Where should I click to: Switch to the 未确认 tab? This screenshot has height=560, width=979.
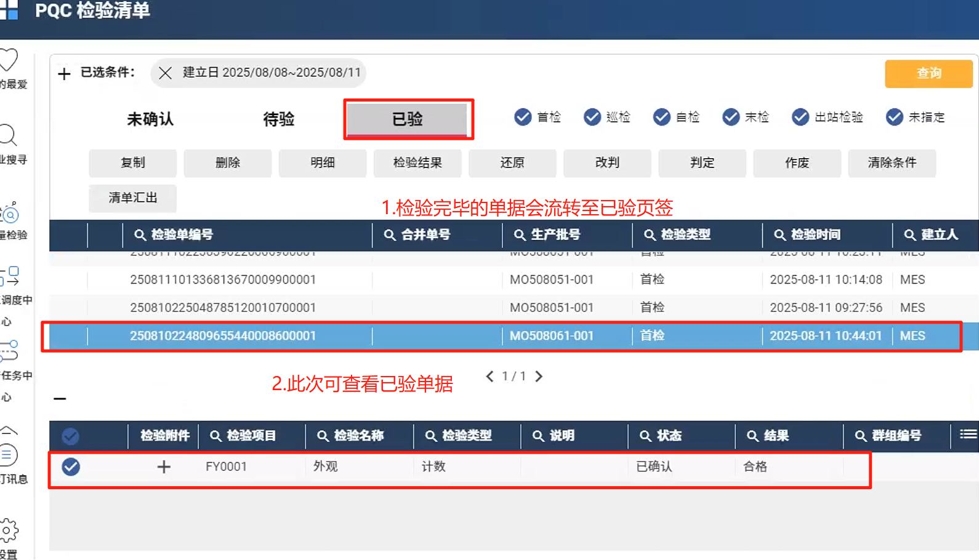pos(150,119)
